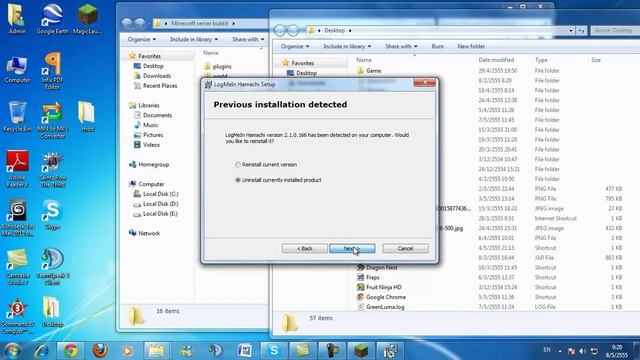Screen dimensions: 640x360
Task: Open TeamSpeak 3 Client desktop shortcut
Action: point(52,267)
